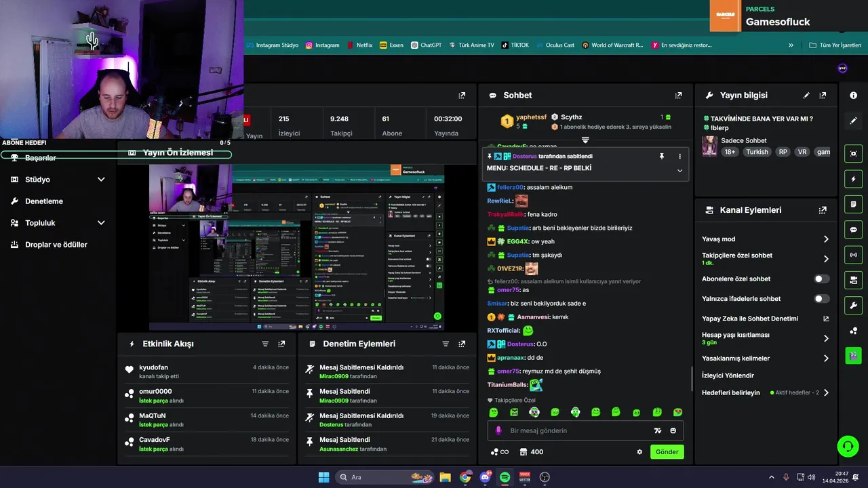The image size is (868, 488).
Task: Open the Netflix bookmark
Action: coord(359,45)
